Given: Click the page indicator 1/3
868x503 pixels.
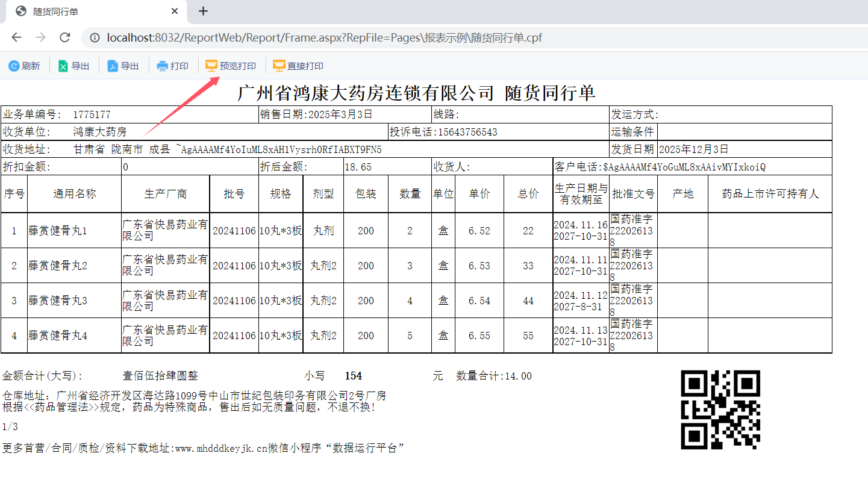Looking at the screenshot, I should tap(10, 427).
